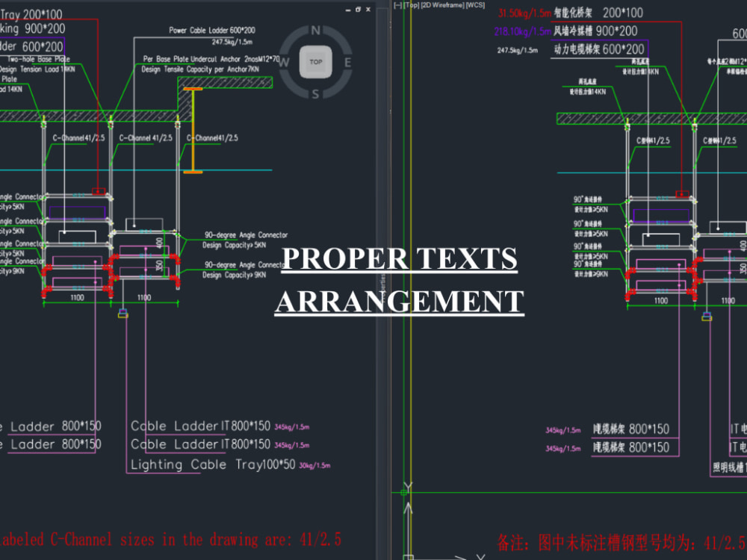Select '247.5kg/1.5m' in right viewport
747x560 pixels.
pyautogui.click(x=518, y=50)
